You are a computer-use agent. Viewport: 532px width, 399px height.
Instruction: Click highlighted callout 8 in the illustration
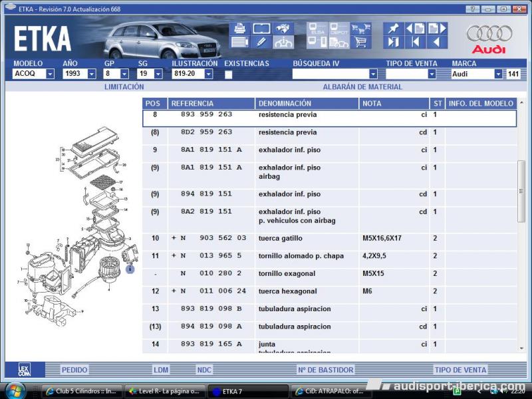pos(130,269)
